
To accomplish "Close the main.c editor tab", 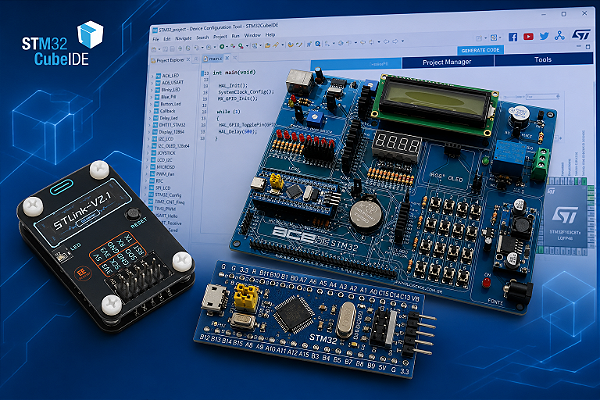I will coord(227,58).
